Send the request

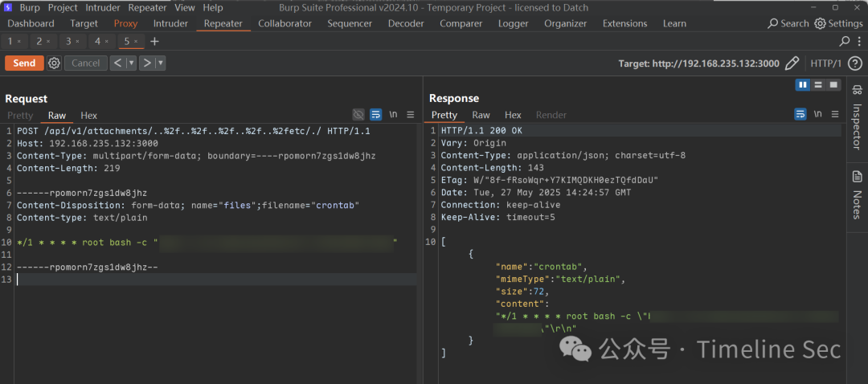click(24, 63)
